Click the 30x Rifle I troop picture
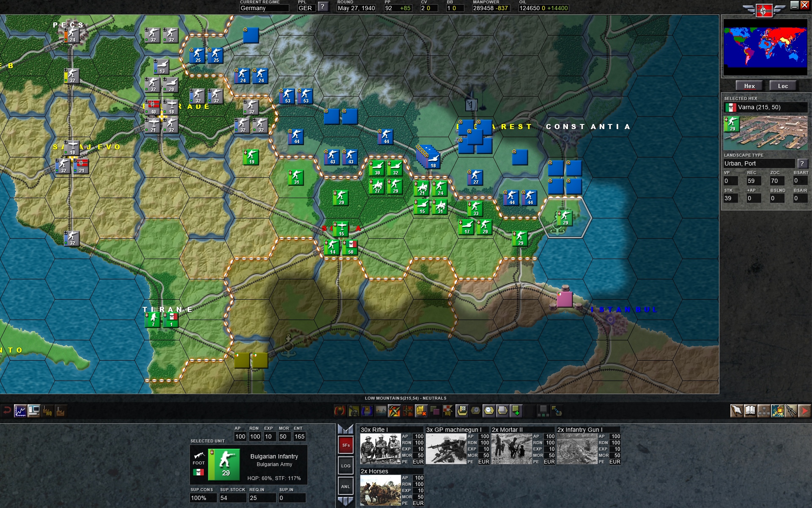 pyautogui.click(x=380, y=449)
